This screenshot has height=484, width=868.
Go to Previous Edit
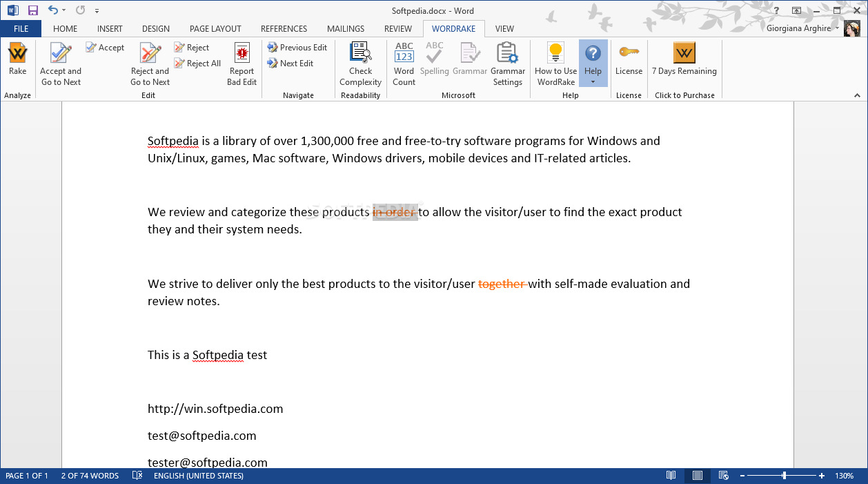(297, 48)
